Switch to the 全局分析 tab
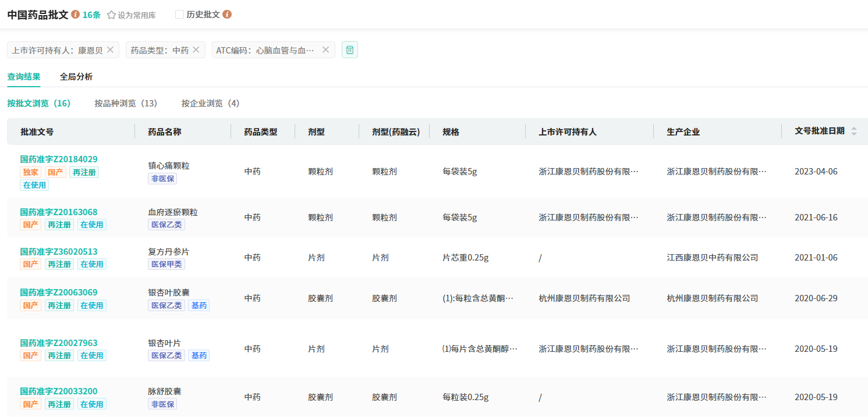 (x=76, y=77)
